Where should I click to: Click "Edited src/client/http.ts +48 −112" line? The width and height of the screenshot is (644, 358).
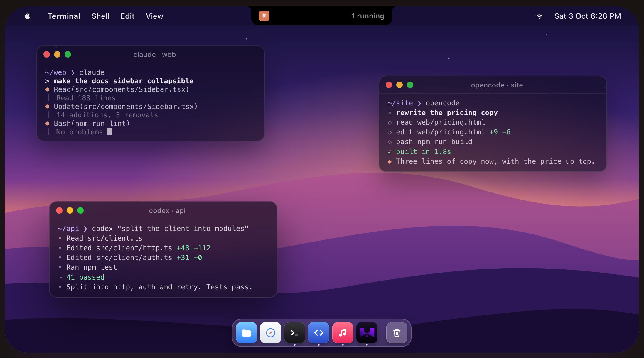134,248
